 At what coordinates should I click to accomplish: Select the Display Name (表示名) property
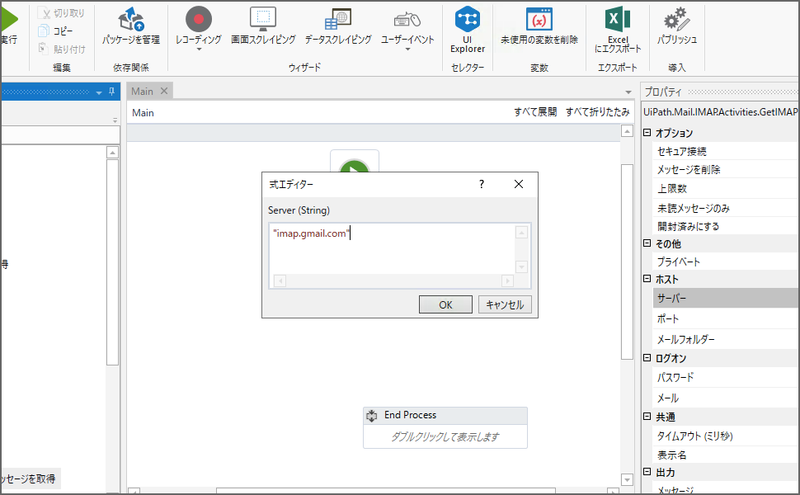click(726, 455)
